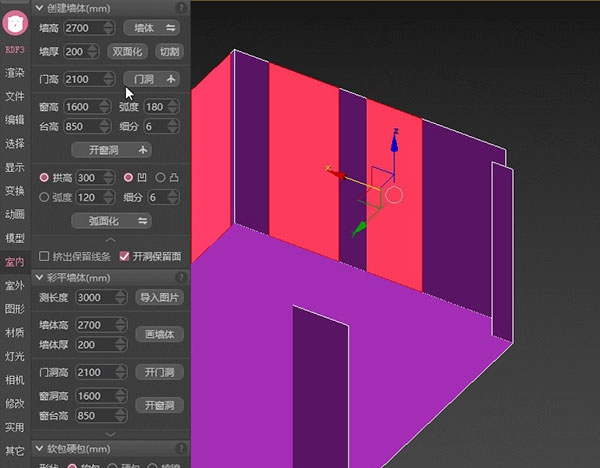The width and height of the screenshot is (600, 468).
Task: Open help for 创建墙体 section
Action: click(x=180, y=7)
